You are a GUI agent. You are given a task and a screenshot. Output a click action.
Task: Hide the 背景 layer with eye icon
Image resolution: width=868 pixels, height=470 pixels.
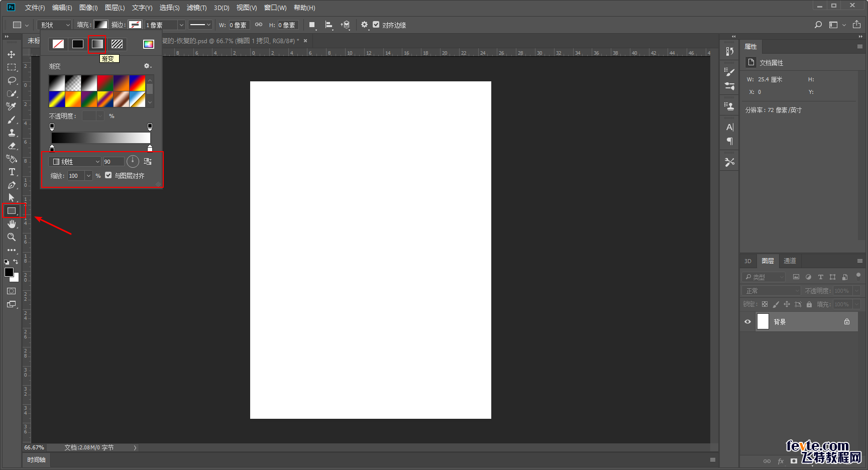tap(747, 322)
